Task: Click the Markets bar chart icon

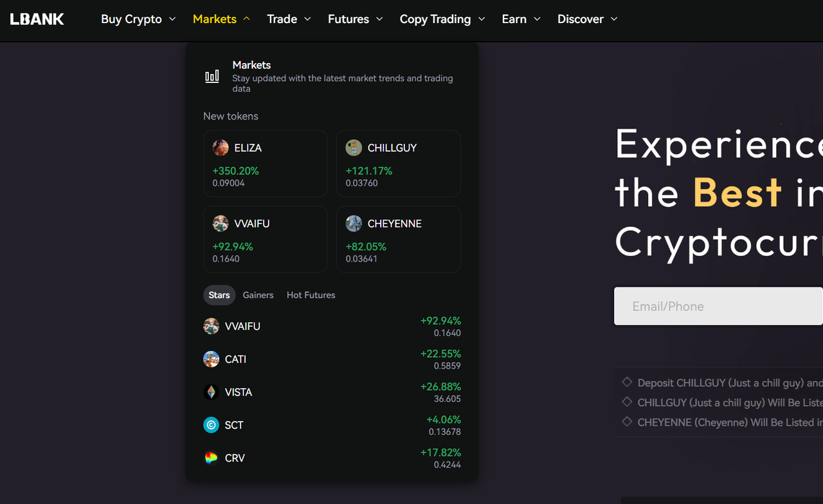Action: pyautogui.click(x=212, y=76)
